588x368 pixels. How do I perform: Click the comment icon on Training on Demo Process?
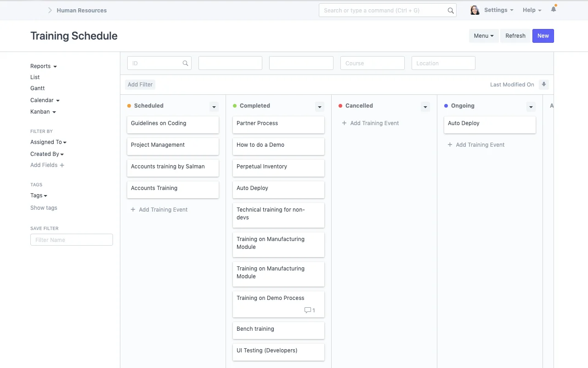click(x=308, y=310)
